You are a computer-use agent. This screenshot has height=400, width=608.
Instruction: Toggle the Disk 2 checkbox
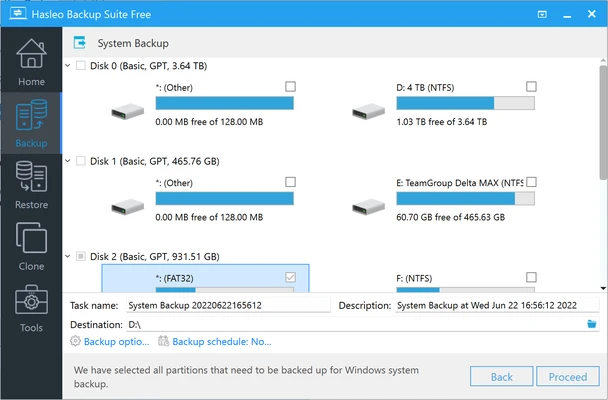coord(81,256)
